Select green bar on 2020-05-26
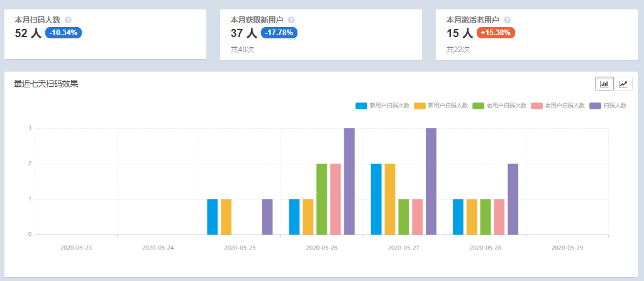Screen dimensions: 644x281 pyautogui.click(x=322, y=199)
